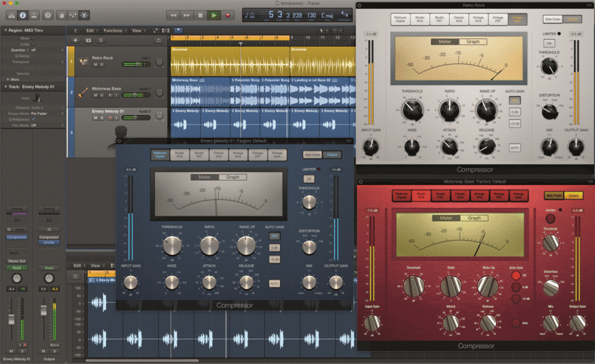Toggle the Inspector info button
Image resolution: width=595 pixels, height=364 pixels.
point(23,15)
